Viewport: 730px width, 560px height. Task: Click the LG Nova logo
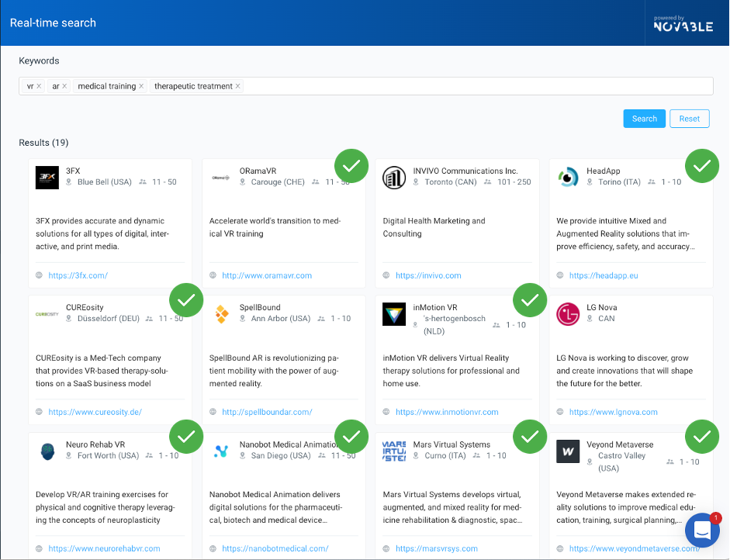pyautogui.click(x=568, y=314)
